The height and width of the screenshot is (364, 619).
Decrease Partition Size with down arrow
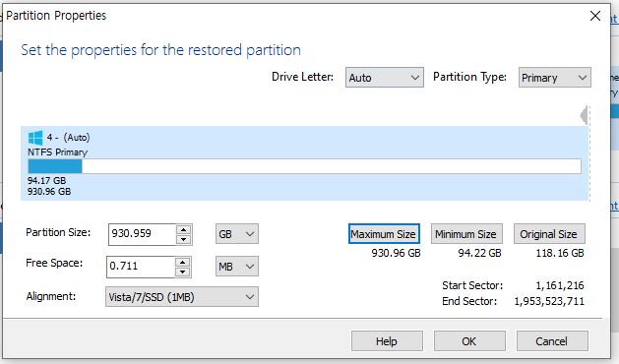pos(183,239)
